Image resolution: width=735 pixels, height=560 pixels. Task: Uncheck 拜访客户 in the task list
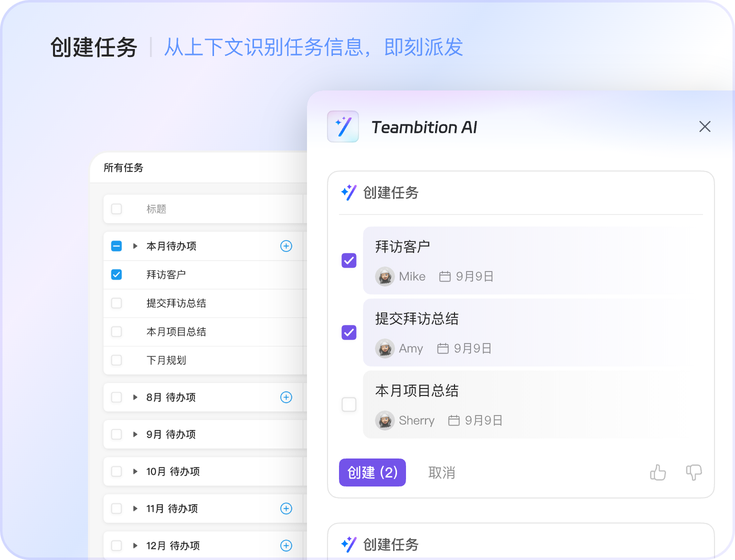point(116,274)
